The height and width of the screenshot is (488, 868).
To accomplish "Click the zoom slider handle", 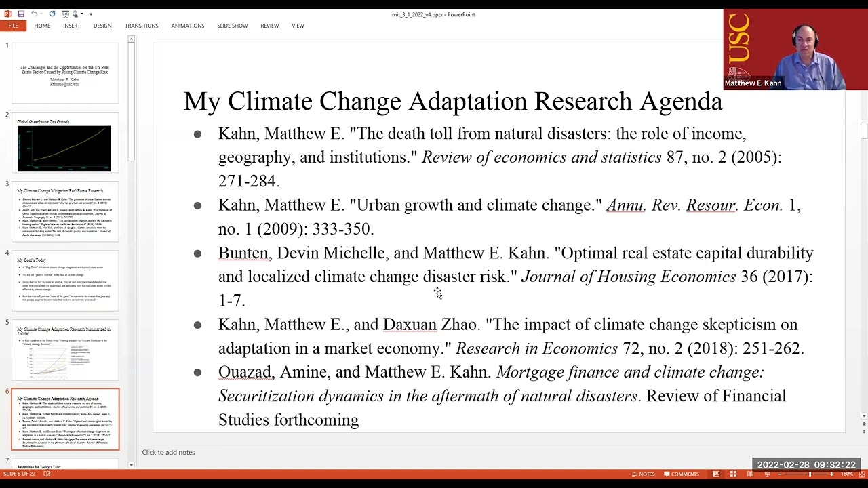I will click(810, 474).
